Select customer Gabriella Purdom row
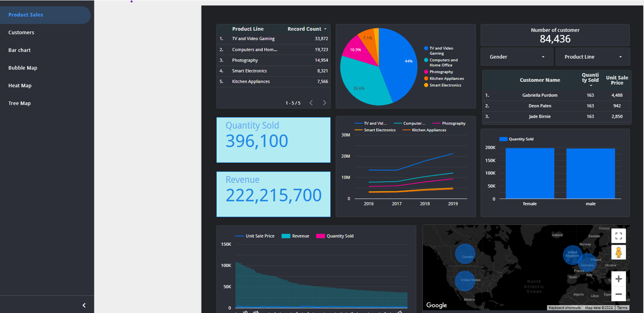The height and width of the screenshot is (313, 644). [x=556, y=95]
